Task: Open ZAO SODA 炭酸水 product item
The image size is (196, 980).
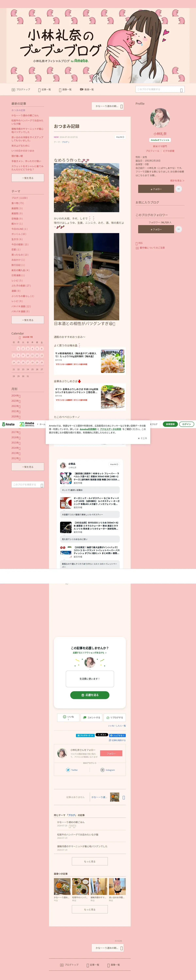Action: 90,478
